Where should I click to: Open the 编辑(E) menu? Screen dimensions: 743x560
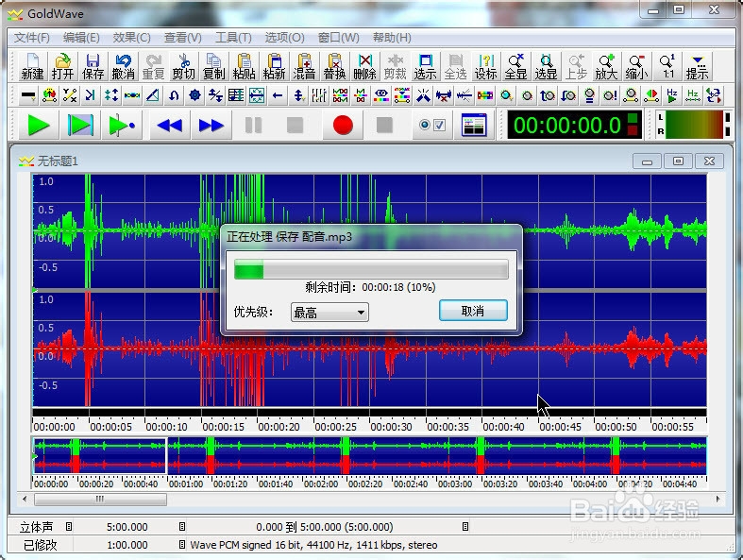pyautogui.click(x=81, y=38)
